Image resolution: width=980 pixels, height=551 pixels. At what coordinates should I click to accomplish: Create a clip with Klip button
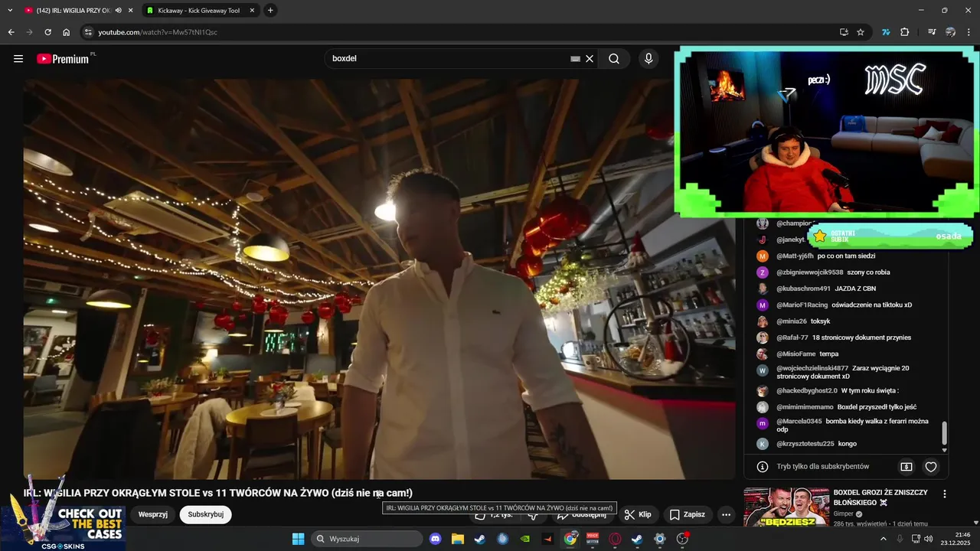tap(638, 514)
